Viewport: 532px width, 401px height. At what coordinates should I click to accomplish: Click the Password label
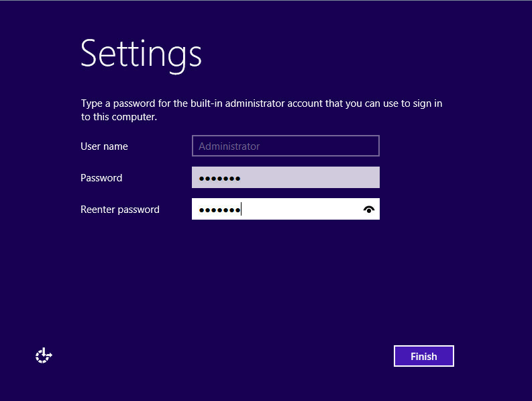tap(101, 178)
